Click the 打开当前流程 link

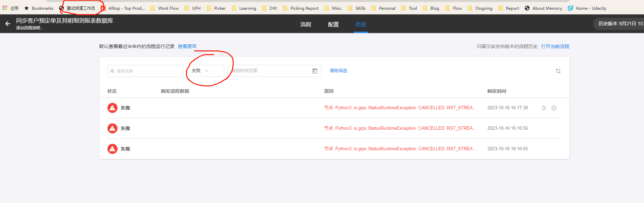555,46
